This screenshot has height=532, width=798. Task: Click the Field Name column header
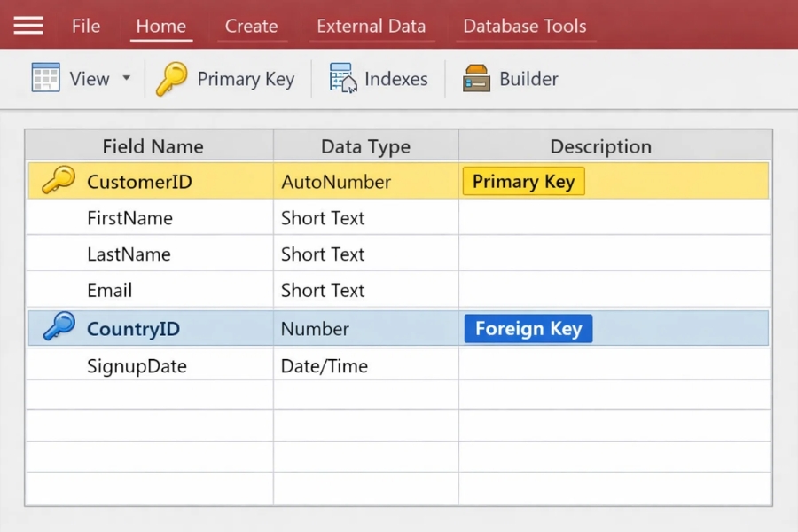[153, 146]
